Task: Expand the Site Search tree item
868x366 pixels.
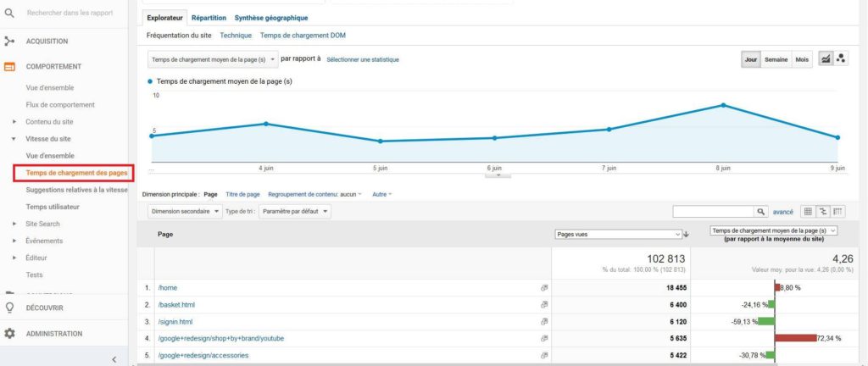Action: pyautogui.click(x=14, y=224)
